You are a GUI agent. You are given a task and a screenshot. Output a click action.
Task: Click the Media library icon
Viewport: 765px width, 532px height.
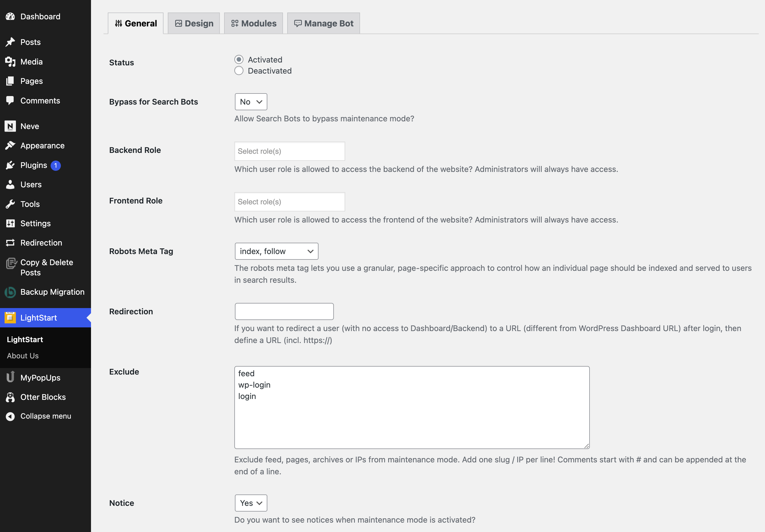coord(10,62)
